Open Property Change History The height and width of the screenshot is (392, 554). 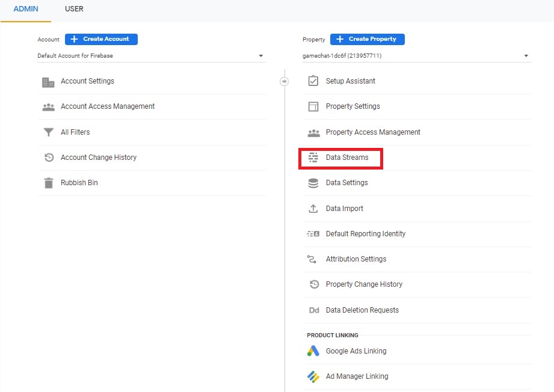coord(363,284)
